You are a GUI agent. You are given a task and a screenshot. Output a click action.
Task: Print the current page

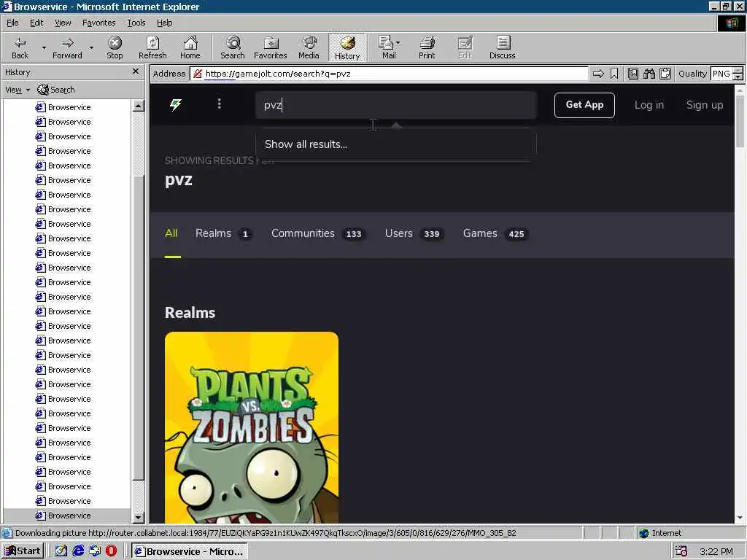427,47
